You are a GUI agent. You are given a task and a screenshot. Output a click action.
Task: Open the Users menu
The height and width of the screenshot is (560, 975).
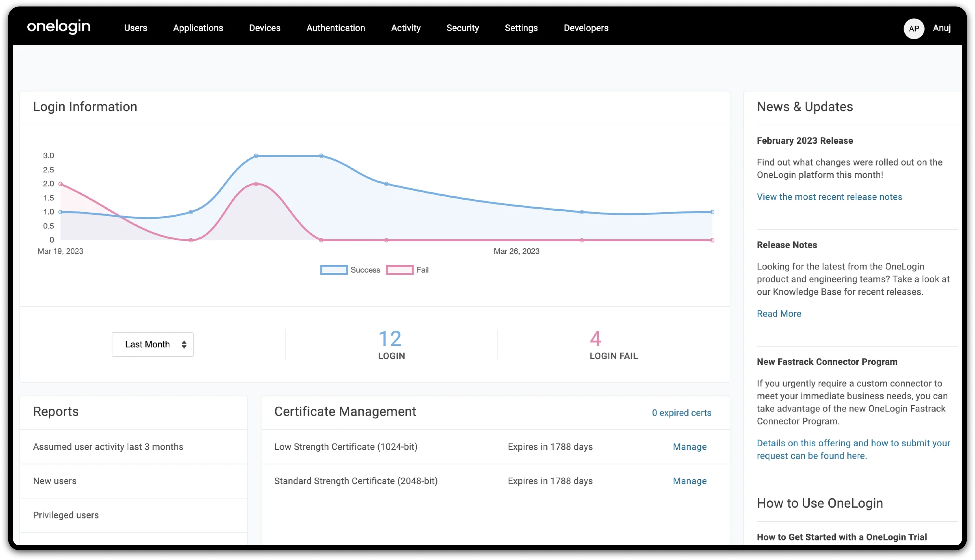pyautogui.click(x=135, y=28)
